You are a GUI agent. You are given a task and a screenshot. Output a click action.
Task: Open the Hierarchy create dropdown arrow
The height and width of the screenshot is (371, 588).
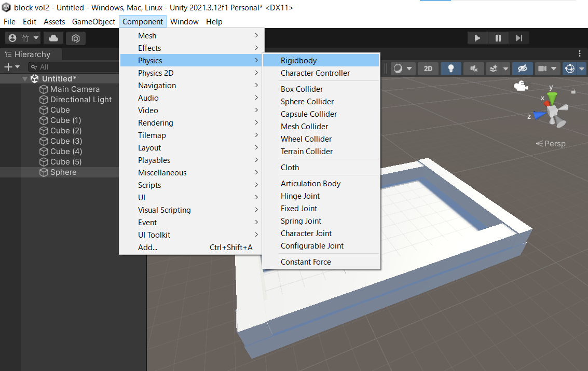17,67
